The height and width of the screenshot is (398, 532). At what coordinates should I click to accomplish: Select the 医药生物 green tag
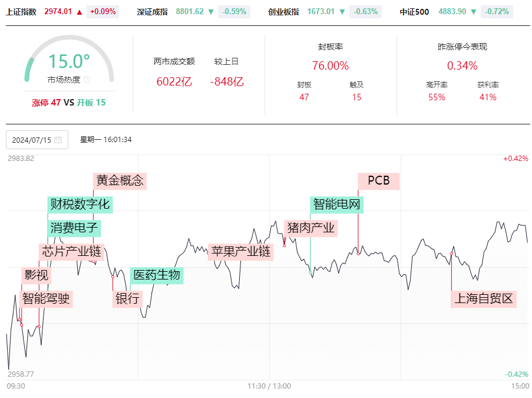click(x=157, y=275)
